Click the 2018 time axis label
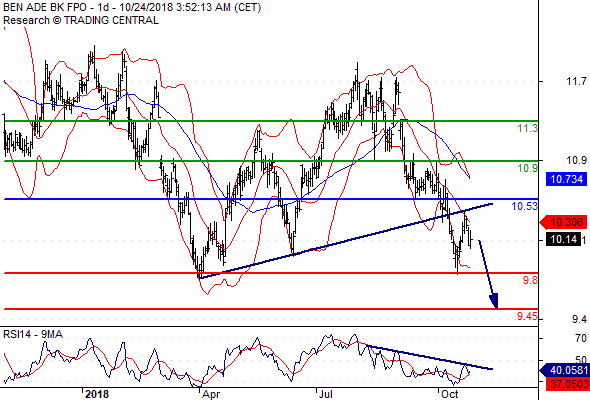This screenshot has width=590, height=400. [97, 394]
